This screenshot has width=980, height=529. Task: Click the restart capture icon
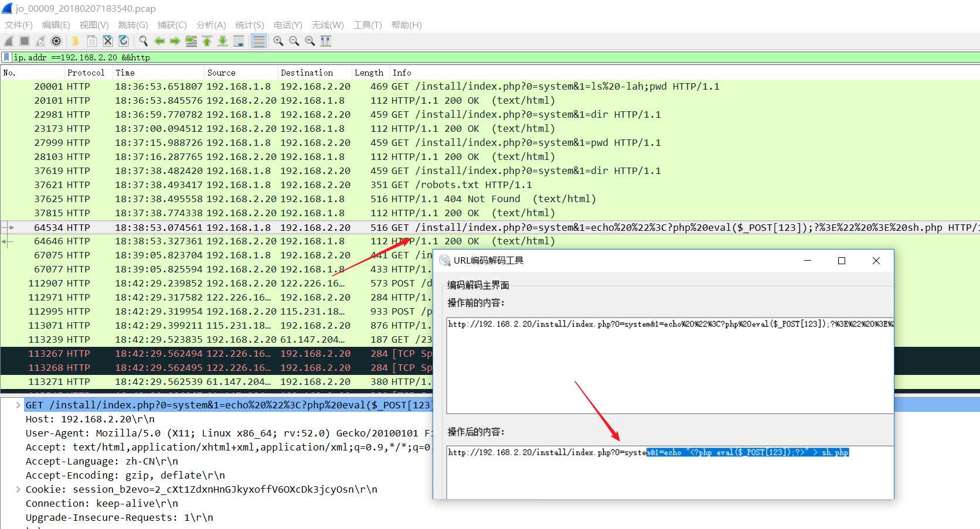40,41
